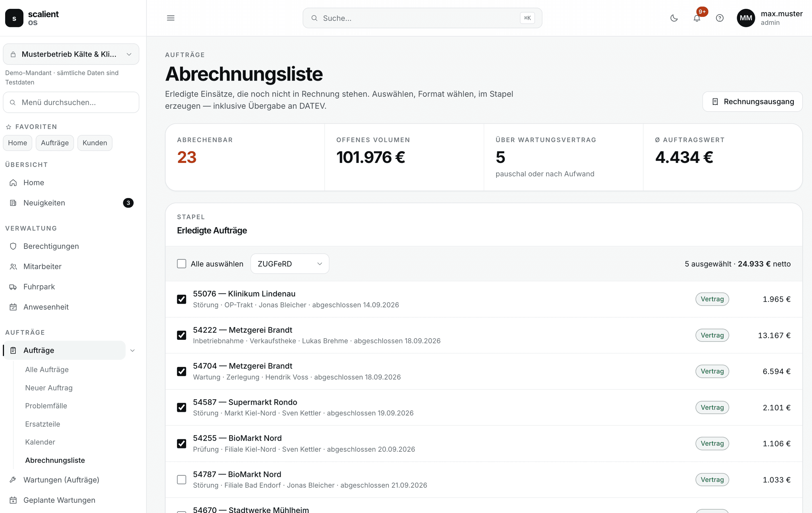Uncheck order 54704 Metzgerei Brandt

[182, 371]
